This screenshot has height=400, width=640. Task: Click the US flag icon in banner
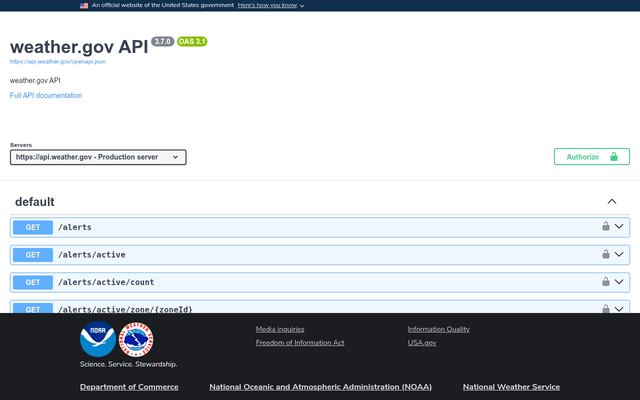84,6
